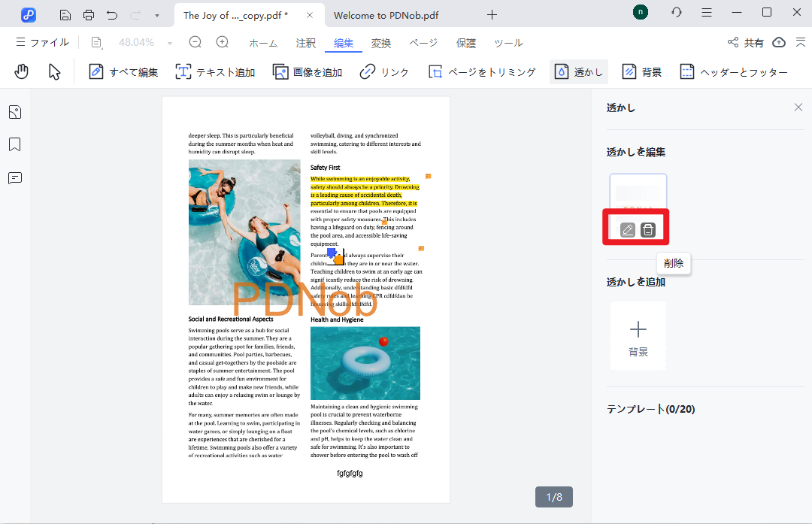Switch to the selection arrow tool
Screen dimensions: 812x524
(x=54, y=71)
